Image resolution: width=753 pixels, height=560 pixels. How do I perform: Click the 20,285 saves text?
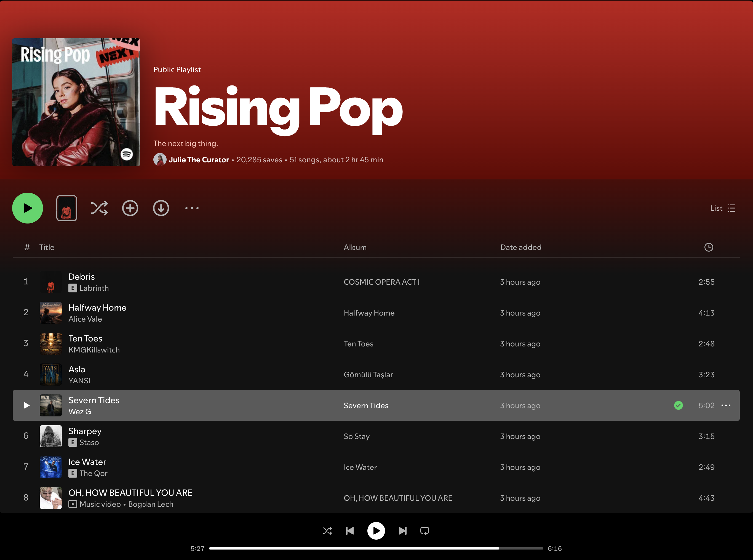click(x=259, y=160)
